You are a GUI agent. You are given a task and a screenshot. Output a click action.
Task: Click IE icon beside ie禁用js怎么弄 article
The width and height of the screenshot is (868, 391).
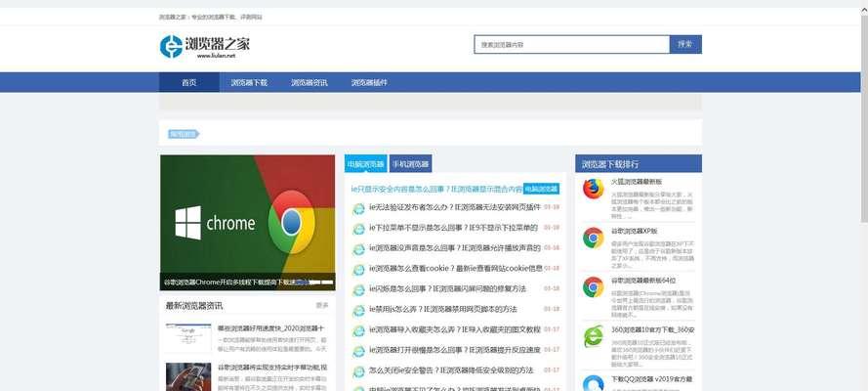coord(358,310)
